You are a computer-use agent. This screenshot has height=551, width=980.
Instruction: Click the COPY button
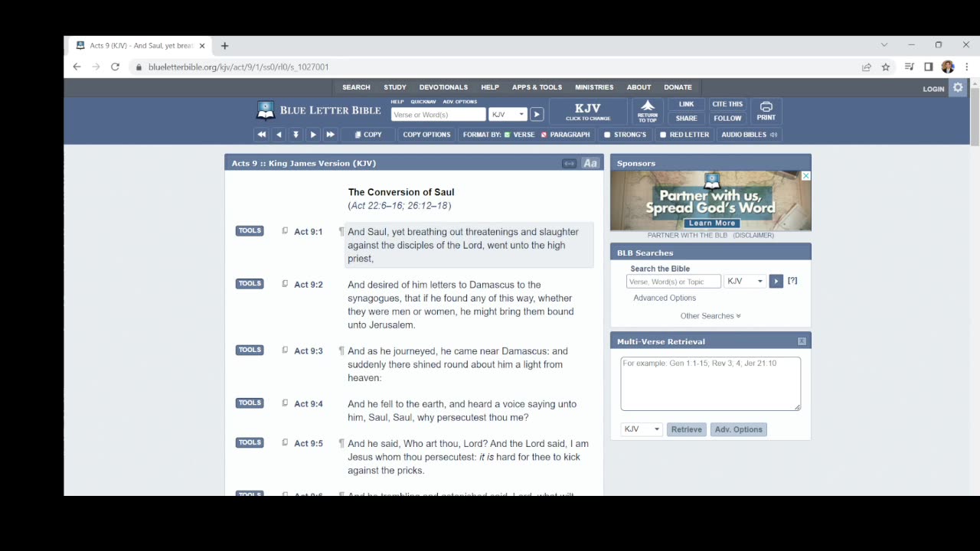(x=369, y=135)
